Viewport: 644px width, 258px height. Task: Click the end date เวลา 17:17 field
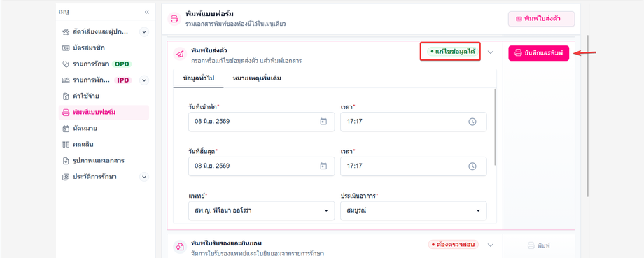[x=414, y=166]
